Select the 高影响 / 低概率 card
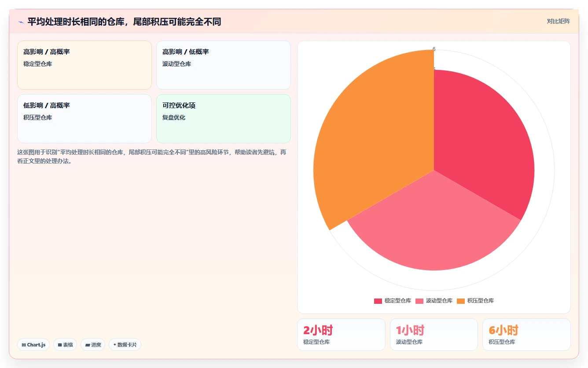The height and width of the screenshot is (368, 588). pyautogui.click(x=224, y=65)
